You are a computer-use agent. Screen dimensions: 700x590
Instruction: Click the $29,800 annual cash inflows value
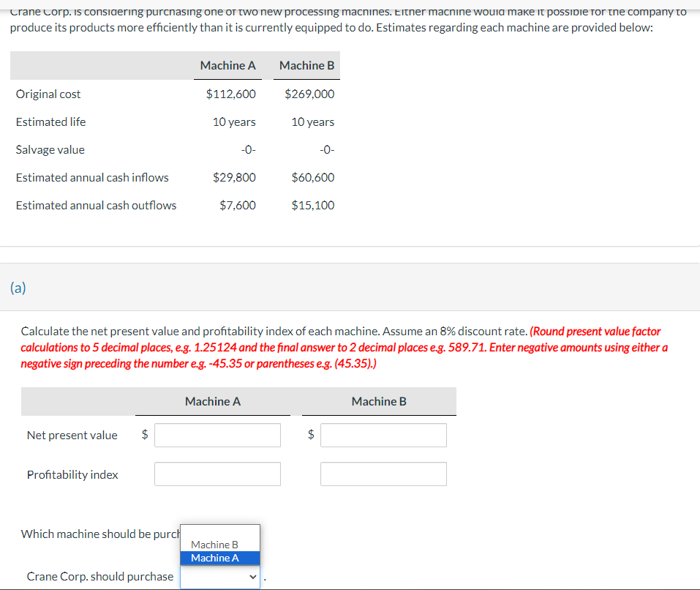234,177
